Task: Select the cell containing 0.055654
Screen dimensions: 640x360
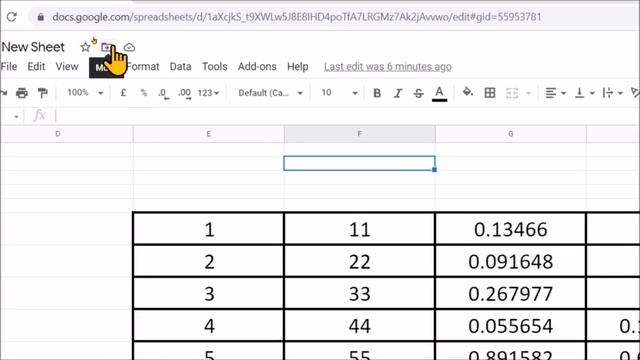Action: 511,326
